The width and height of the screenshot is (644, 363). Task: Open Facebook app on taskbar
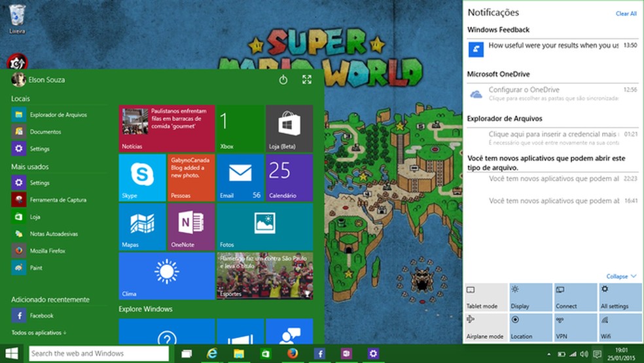coord(319,354)
